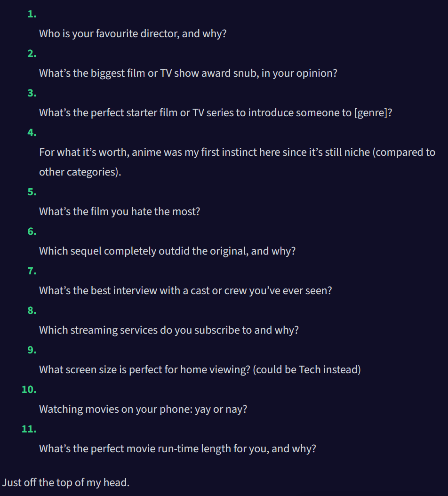Select the film you hate most question
The height and width of the screenshot is (496, 448).
120,211
